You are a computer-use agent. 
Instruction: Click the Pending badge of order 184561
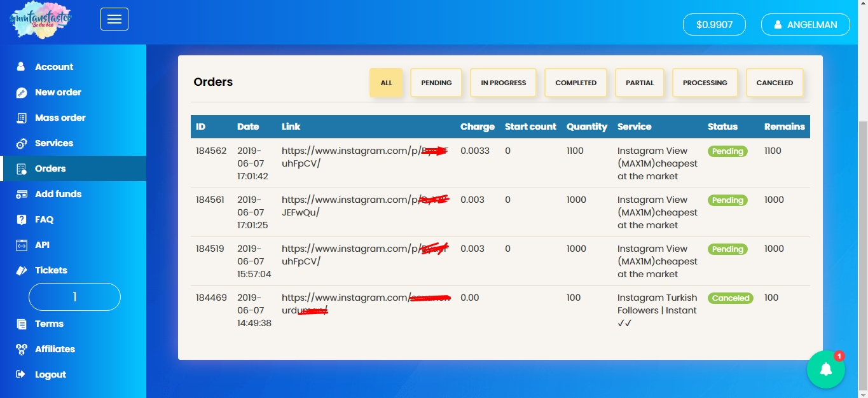pyautogui.click(x=727, y=200)
